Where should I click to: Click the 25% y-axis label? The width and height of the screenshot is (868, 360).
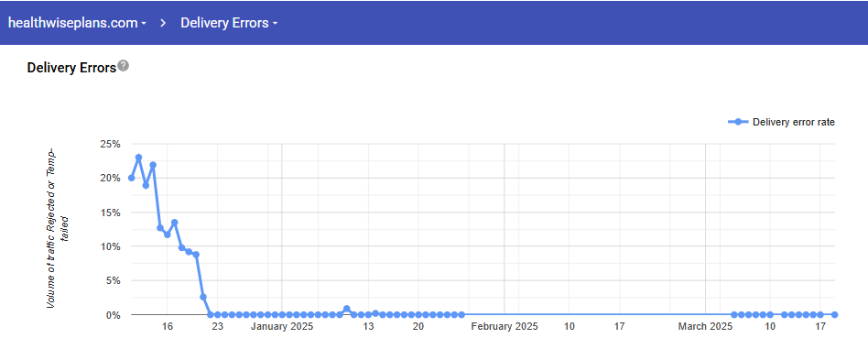pyautogui.click(x=110, y=144)
